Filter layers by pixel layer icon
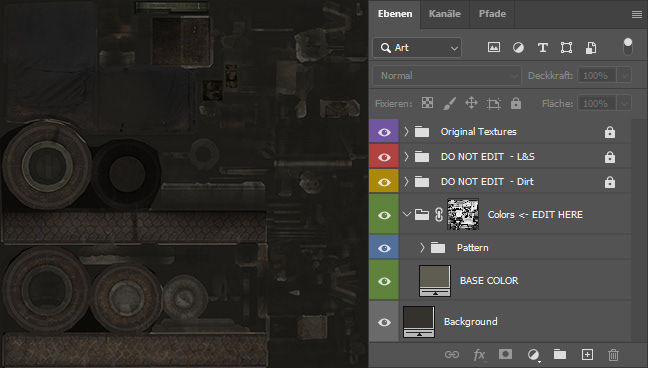Viewport: 648px width, 368px height. (x=493, y=48)
